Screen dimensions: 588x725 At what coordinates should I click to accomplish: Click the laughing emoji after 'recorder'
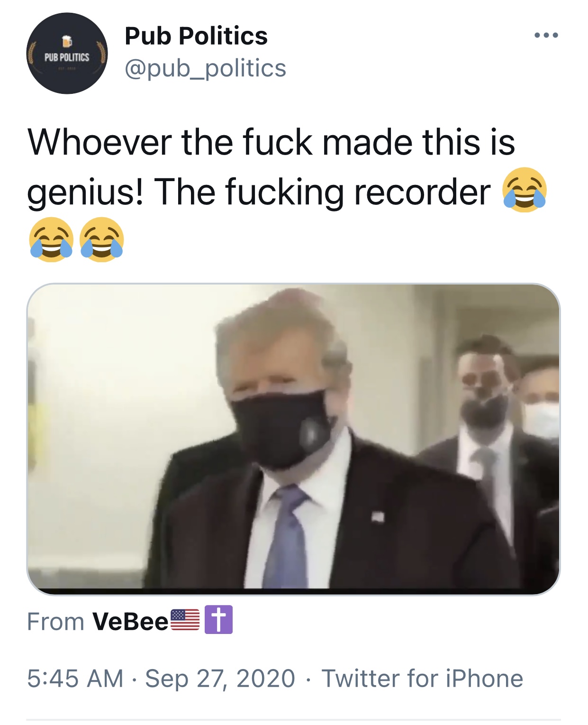click(x=525, y=190)
